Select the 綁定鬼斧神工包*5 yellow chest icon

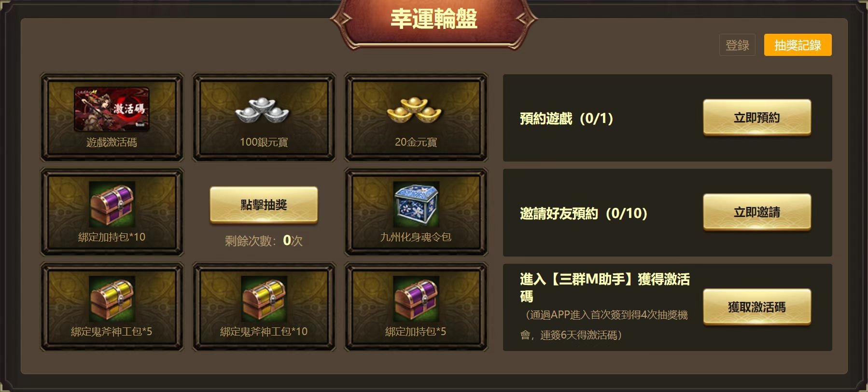click(x=112, y=299)
